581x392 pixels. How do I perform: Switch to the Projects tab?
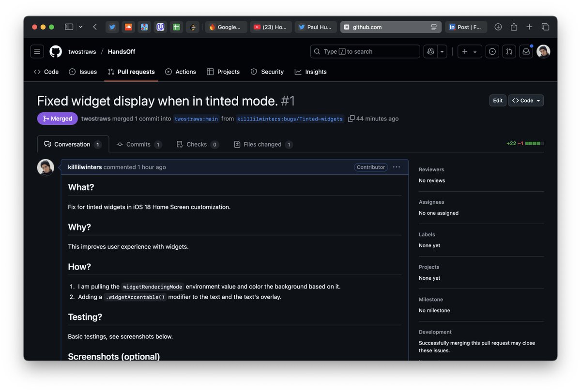click(x=223, y=72)
